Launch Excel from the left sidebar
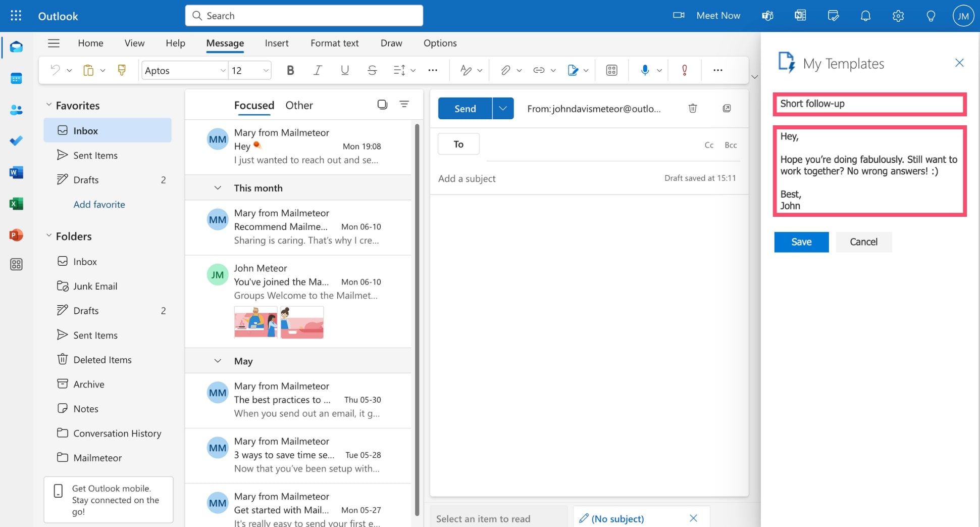 [x=16, y=204]
